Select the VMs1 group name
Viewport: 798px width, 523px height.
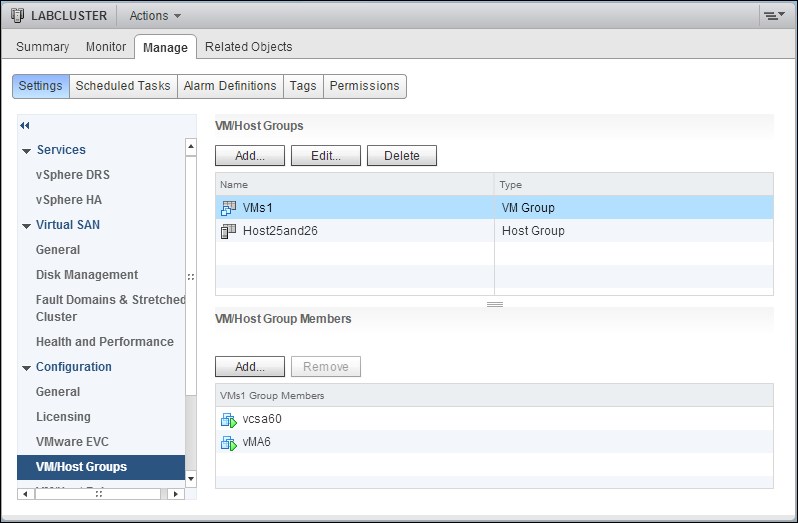tap(258, 208)
